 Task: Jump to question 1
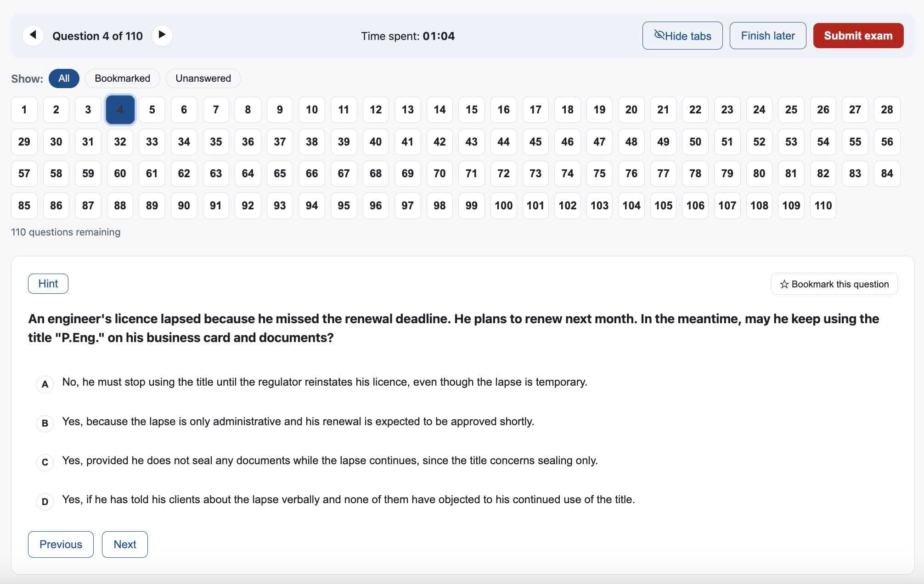[24, 110]
